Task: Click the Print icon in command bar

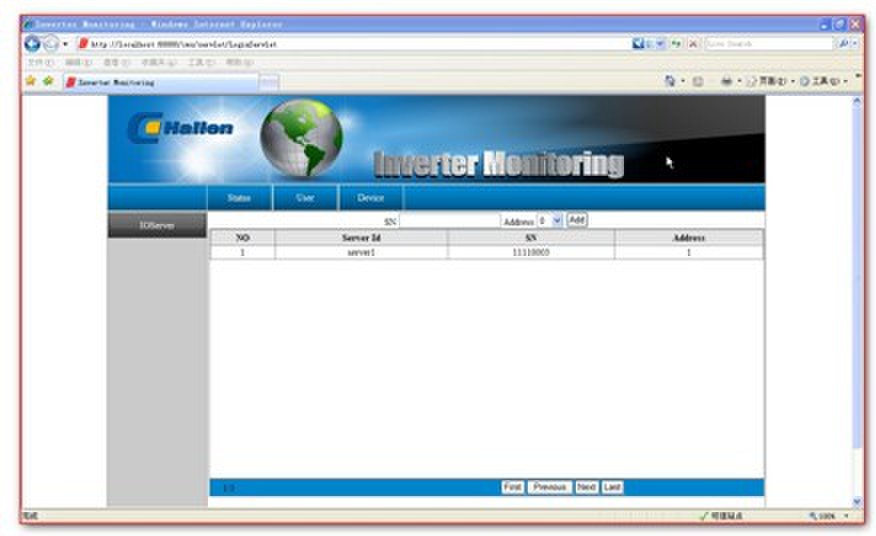Action: point(726,82)
